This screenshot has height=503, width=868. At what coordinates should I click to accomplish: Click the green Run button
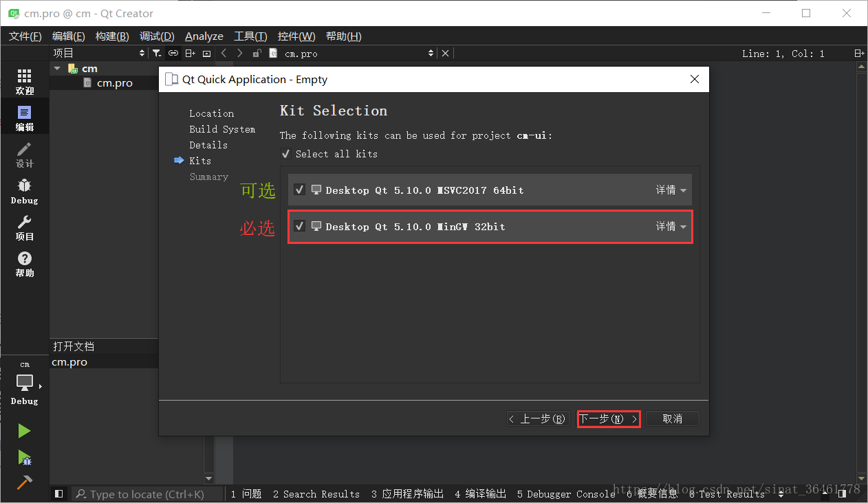24,431
